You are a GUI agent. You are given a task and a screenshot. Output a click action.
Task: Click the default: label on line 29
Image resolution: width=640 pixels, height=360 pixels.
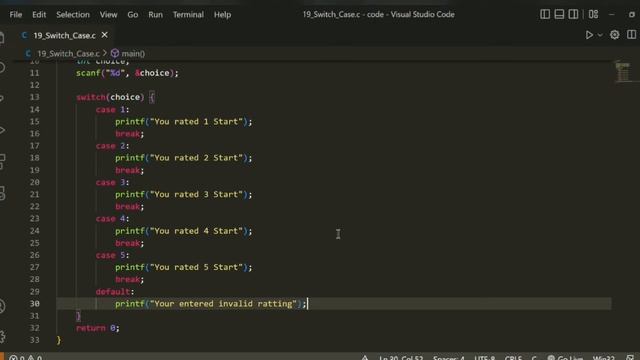(115, 292)
